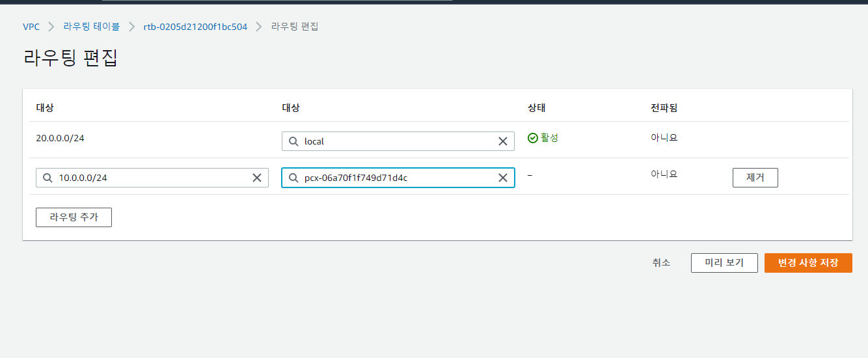Click search icon in local field
This screenshot has width=868, height=358.
293,141
